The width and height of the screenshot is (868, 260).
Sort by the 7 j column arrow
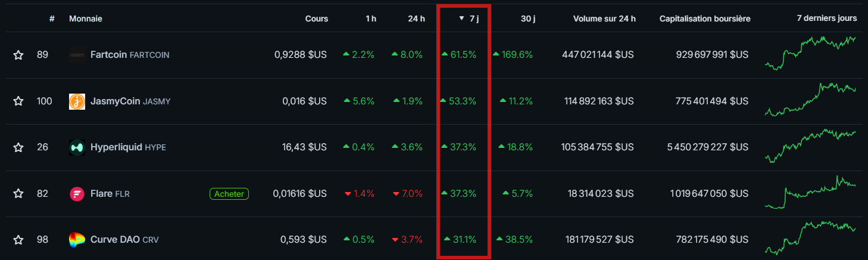click(x=461, y=18)
